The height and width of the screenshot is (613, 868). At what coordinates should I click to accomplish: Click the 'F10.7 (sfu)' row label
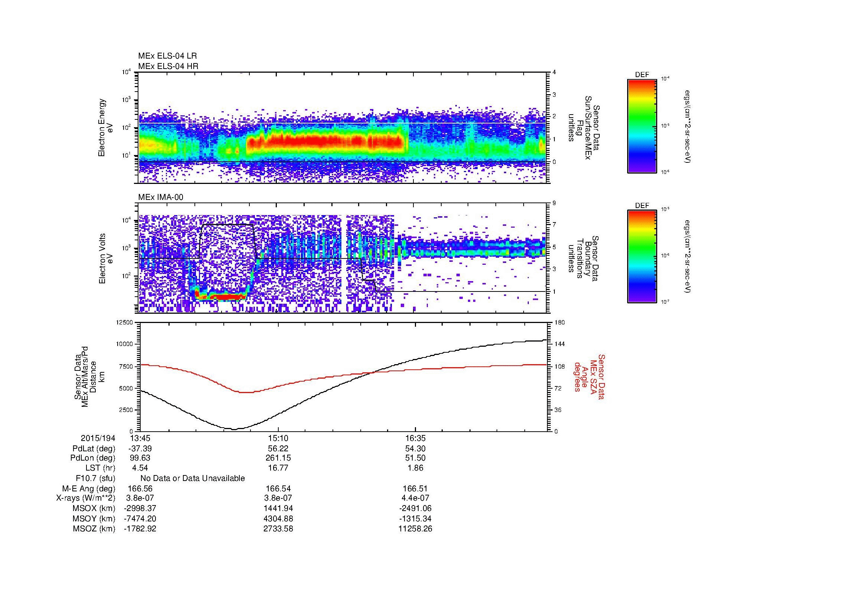click(x=95, y=478)
